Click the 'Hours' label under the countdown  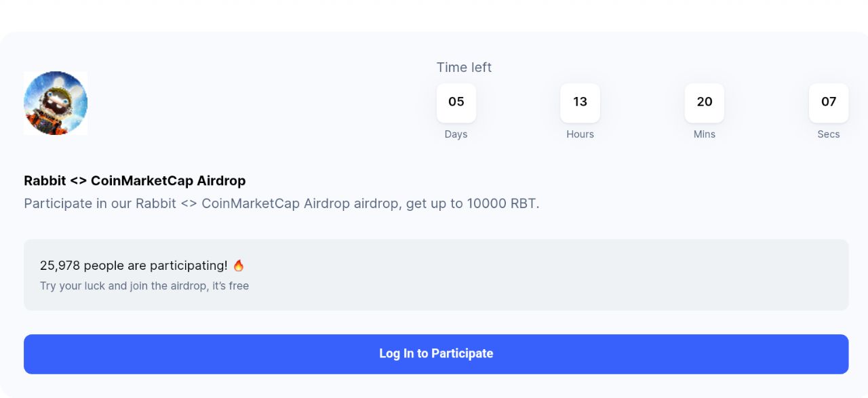(580, 134)
